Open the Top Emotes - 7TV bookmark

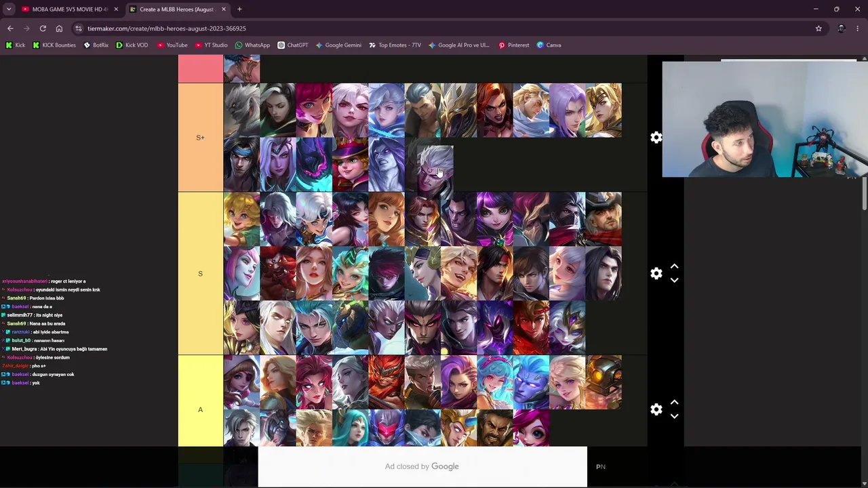(395, 45)
